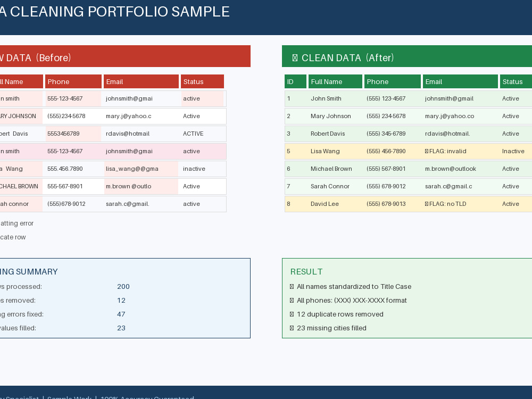Click the "Michael Brown" name cell
532x399 pixels.
point(331,169)
